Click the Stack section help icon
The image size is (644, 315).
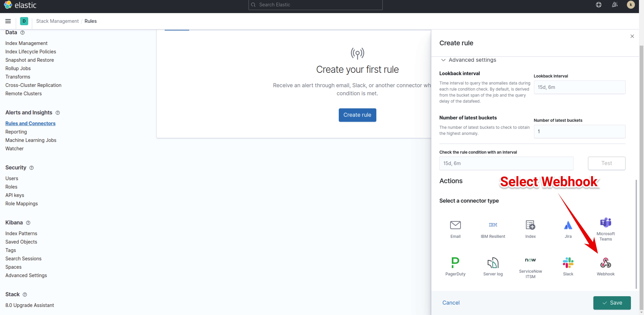25,295
